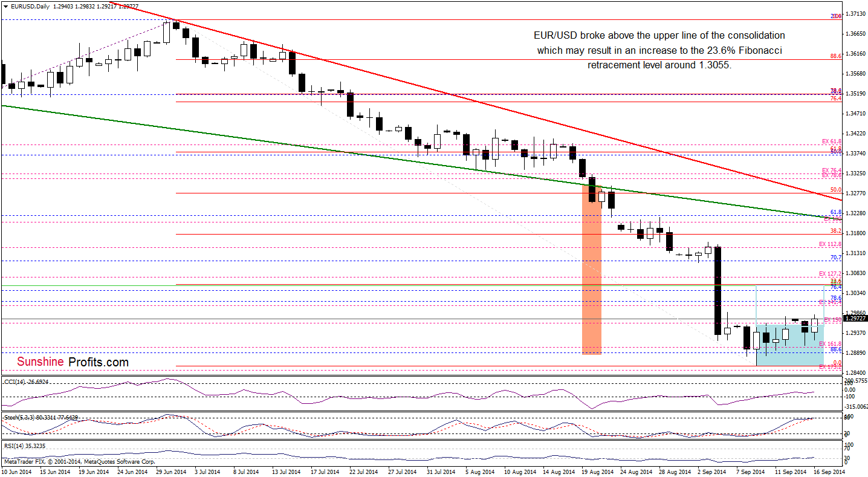
Task: Click the 1.28400 price axis label
Action: [855, 373]
